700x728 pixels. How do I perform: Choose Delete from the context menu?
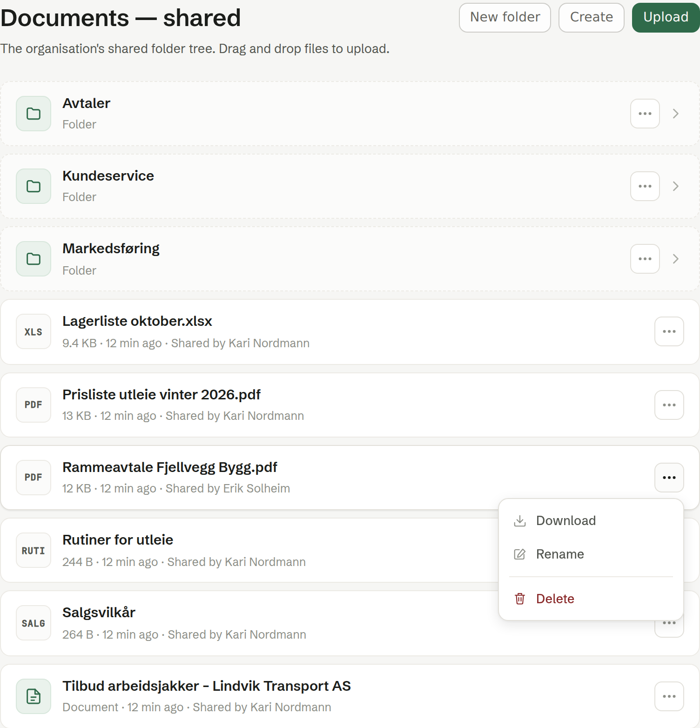pos(591,599)
